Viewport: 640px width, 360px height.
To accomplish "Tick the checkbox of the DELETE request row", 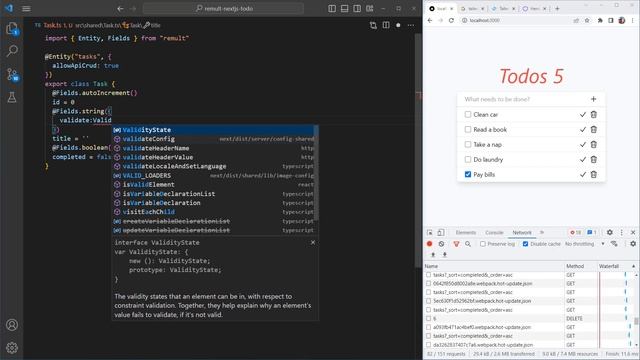I will point(429,318).
